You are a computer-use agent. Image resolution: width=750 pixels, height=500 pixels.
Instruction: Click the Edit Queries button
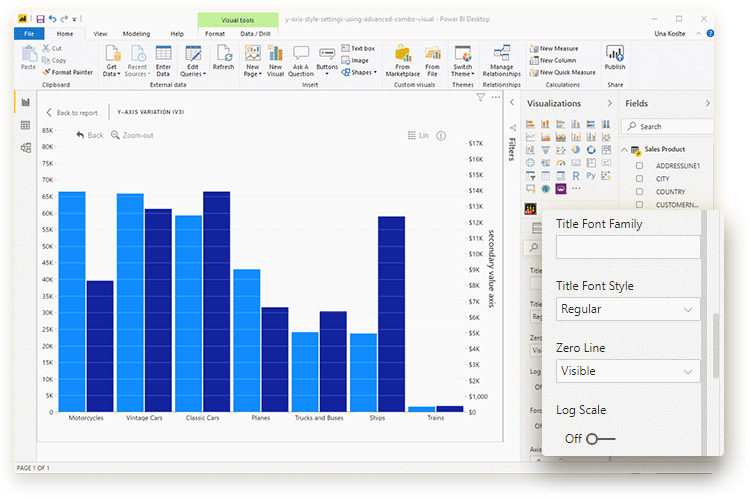point(193,61)
